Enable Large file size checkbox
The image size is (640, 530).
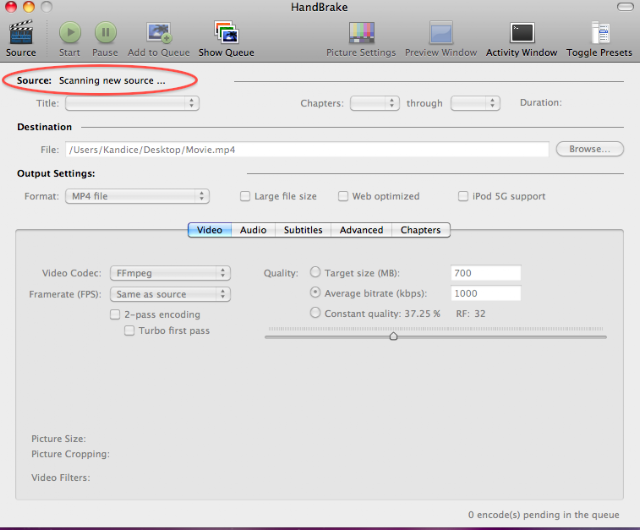coord(245,196)
